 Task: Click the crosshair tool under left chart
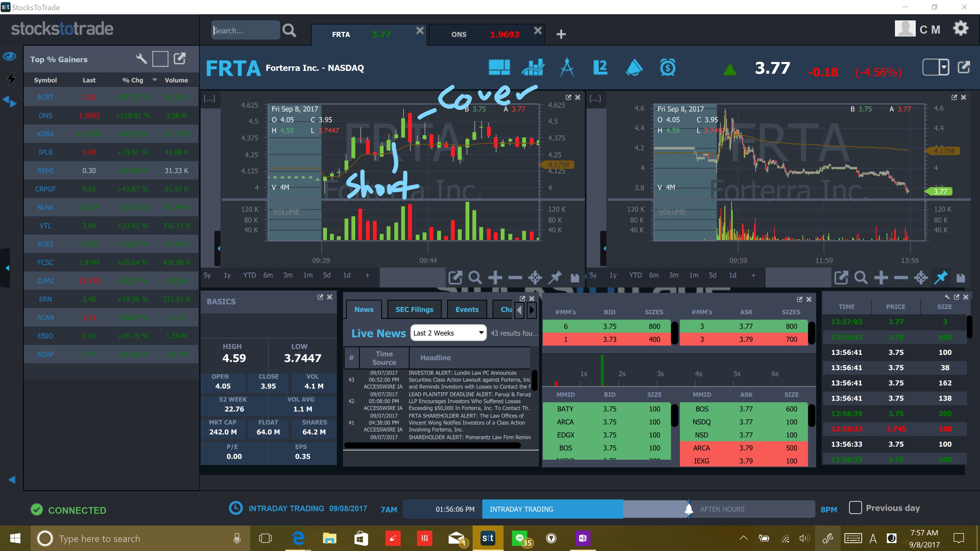click(535, 277)
